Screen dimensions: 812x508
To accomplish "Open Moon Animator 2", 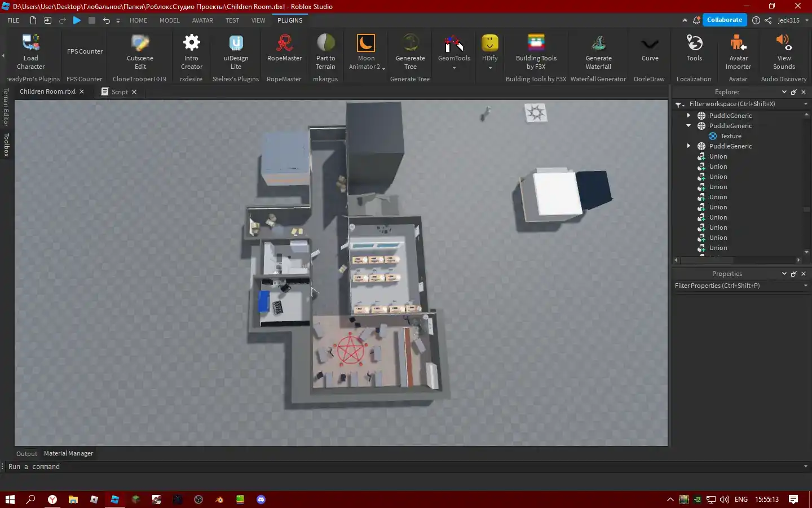I will pos(367,52).
